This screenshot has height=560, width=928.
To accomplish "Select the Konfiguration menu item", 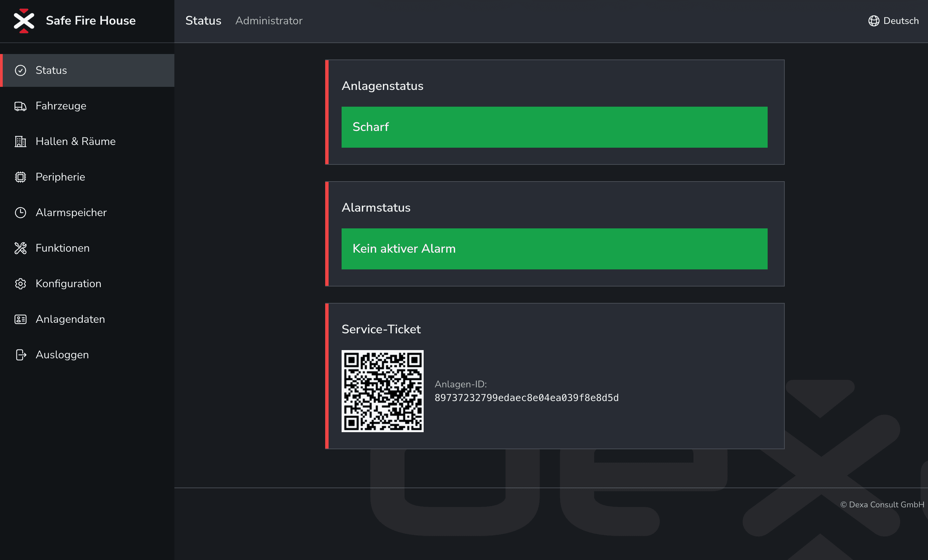I will pyautogui.click(x=68, y=283).
